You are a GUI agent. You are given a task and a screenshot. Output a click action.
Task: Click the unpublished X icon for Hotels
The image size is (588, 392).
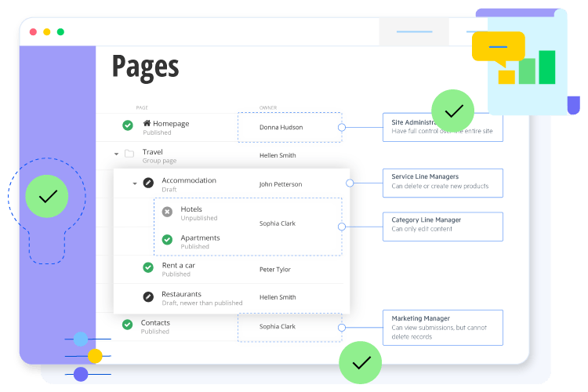pyautogui.click(x=167, y=212)
